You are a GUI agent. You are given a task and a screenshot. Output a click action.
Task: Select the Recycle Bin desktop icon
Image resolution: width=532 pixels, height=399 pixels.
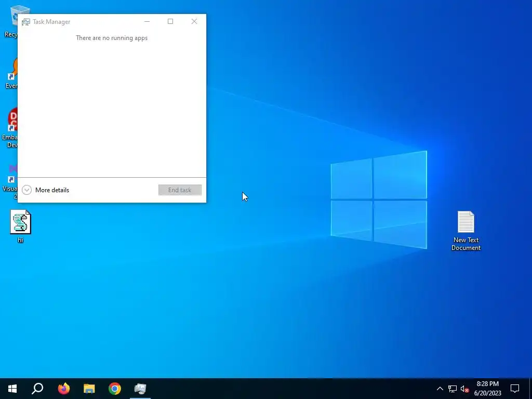(11, 22)
